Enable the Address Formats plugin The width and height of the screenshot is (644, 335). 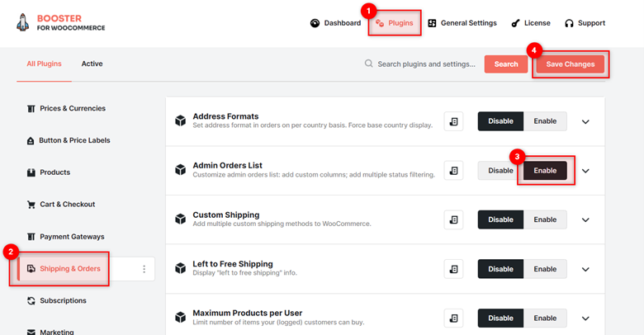[545, 121]
